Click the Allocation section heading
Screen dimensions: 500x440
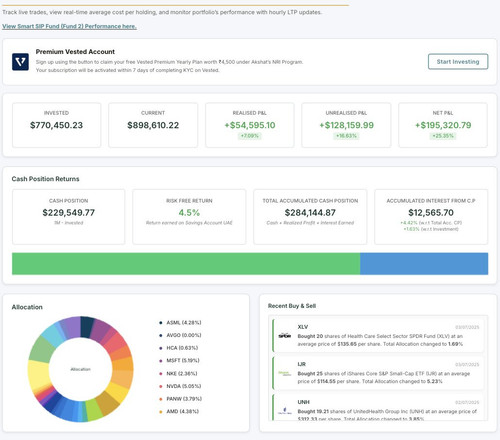tap(27, 307)
